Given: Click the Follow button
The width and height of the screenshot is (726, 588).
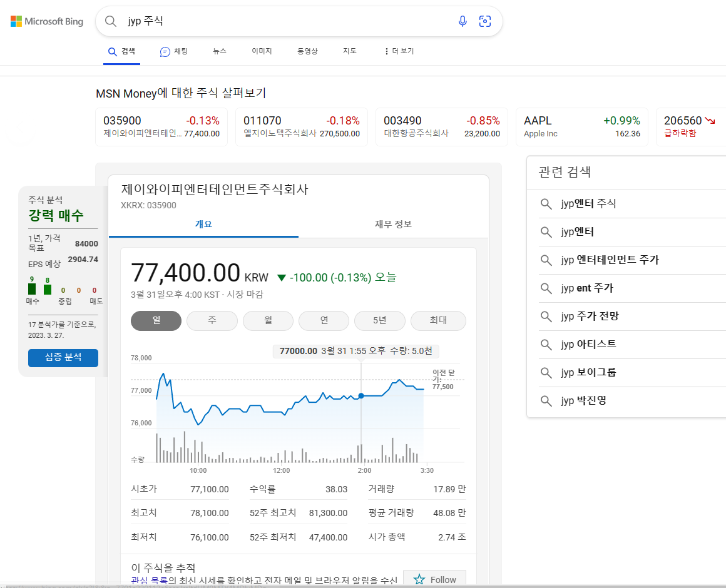Looking at the screenshot, I should [434, 579].
